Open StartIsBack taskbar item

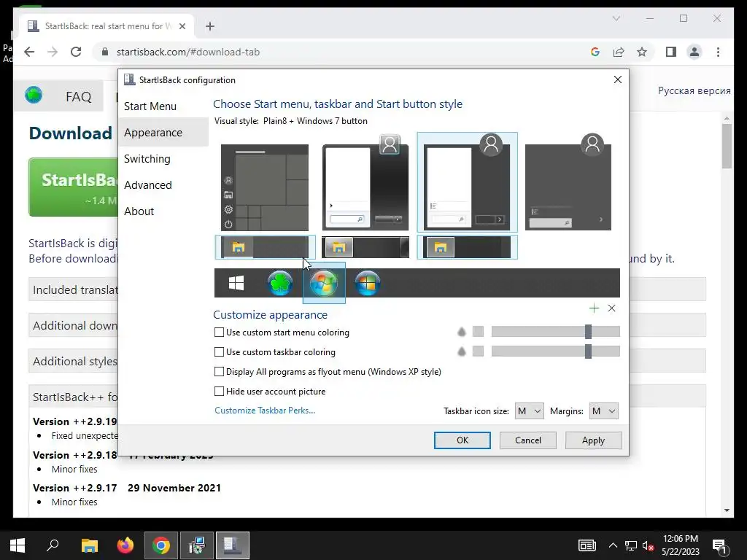(x=233, y=545)
